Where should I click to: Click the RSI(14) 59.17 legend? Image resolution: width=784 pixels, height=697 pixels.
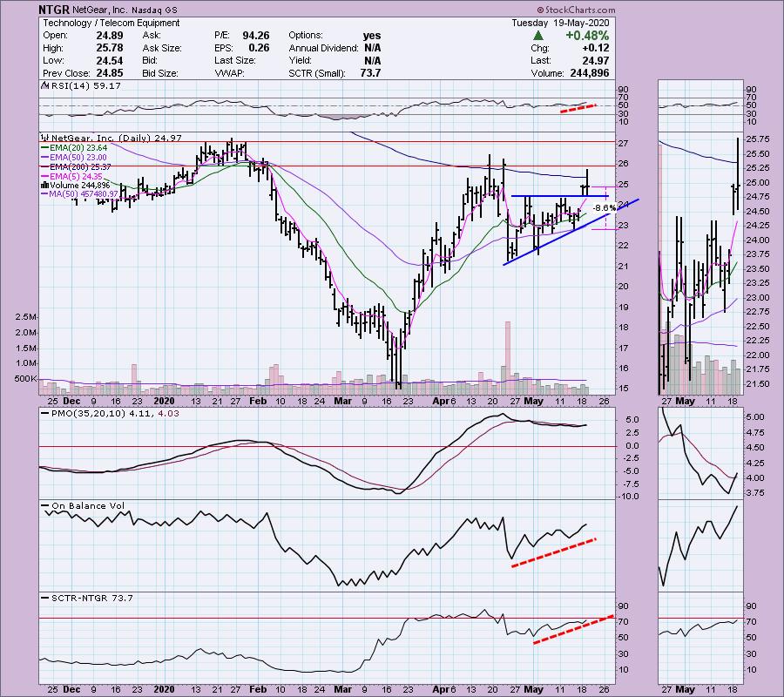pos(86,86)
